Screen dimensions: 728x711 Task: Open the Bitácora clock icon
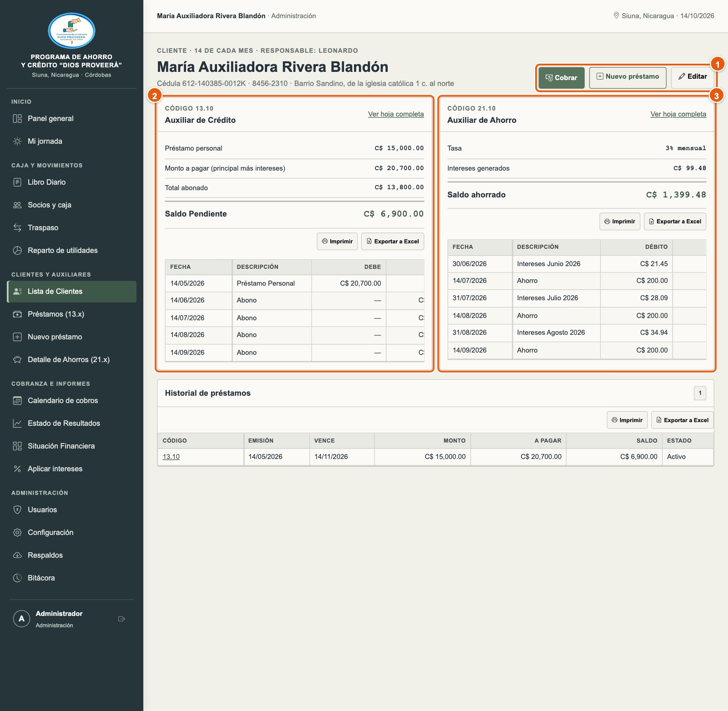point(17,578)
